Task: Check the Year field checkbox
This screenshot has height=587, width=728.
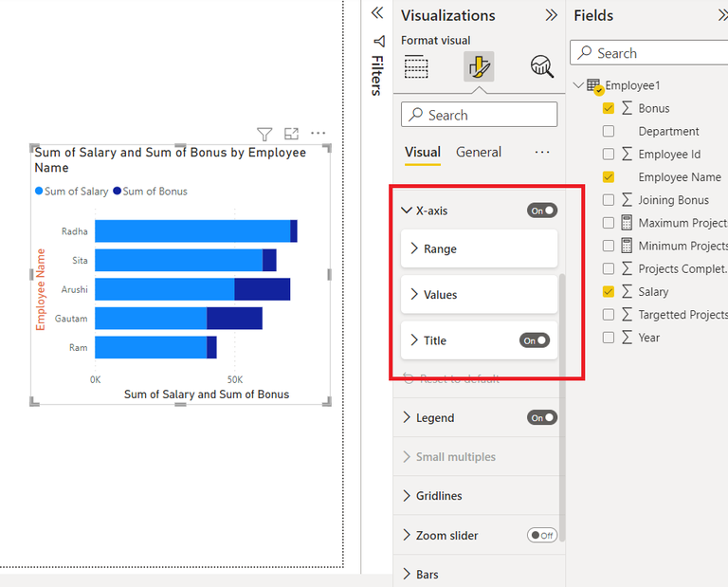Action: 609,338
